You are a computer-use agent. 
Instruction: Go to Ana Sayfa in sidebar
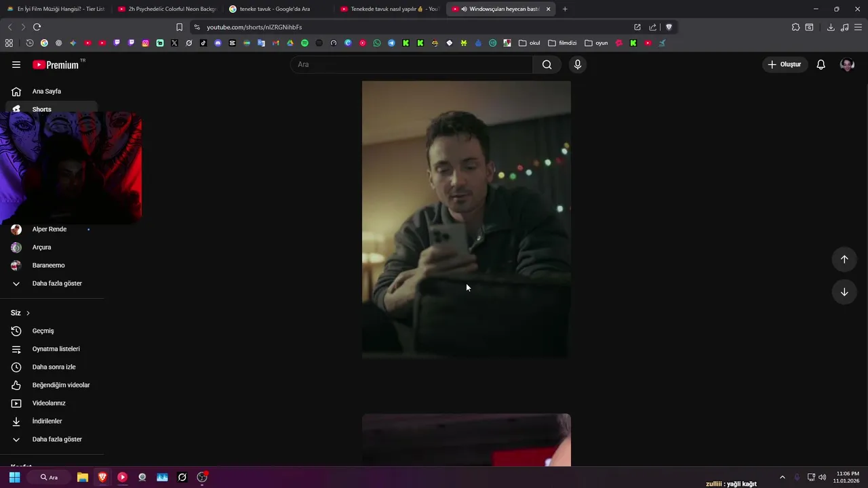tap(52, 91)
